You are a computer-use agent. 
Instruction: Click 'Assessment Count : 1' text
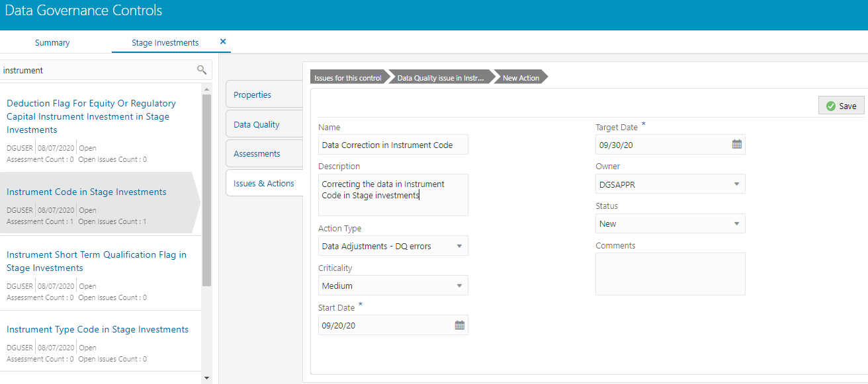tap(40, 221)
